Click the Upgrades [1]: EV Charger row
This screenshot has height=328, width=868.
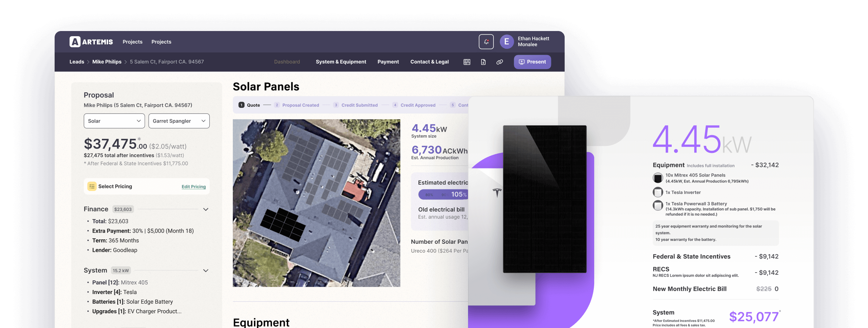coord(137,311)
